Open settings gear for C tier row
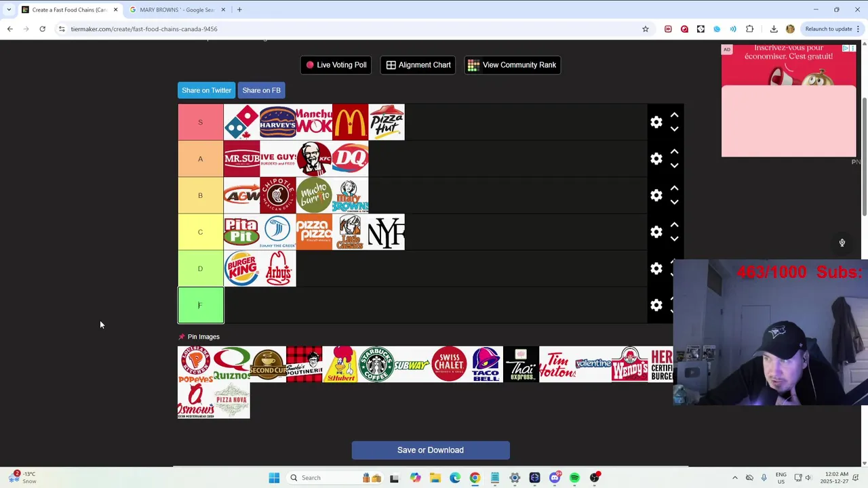Viewport: 868px width, 488px height. (x=656, y=232)
